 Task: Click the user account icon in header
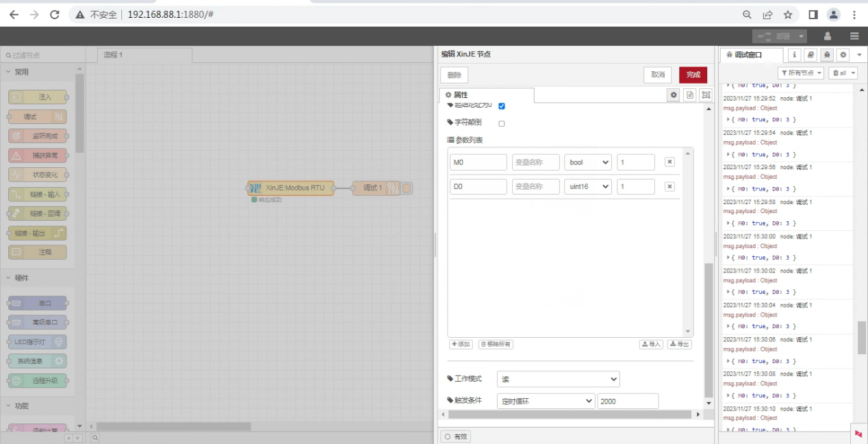coord(828,36)
